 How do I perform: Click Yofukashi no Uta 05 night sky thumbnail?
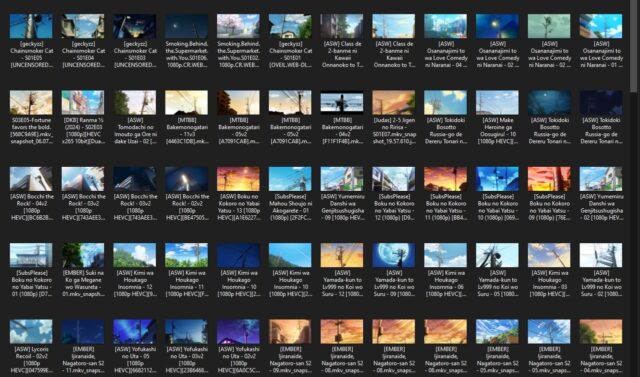(135, 332)
